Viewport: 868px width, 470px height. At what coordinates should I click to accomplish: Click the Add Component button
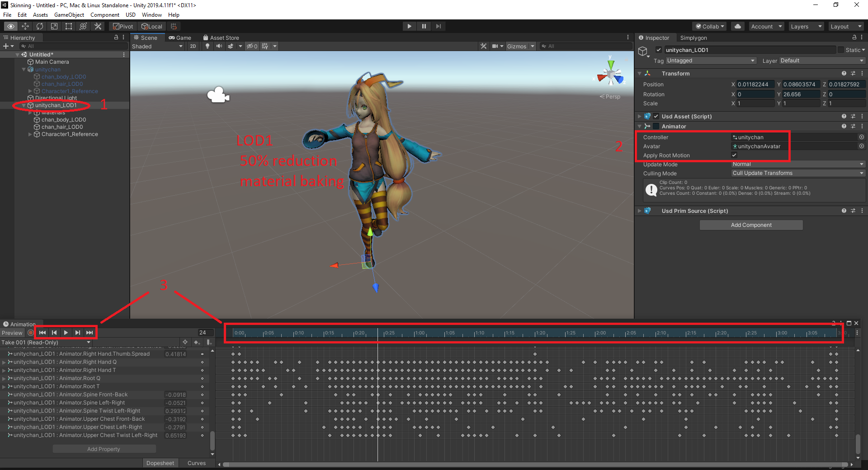(x=750, y=225)
